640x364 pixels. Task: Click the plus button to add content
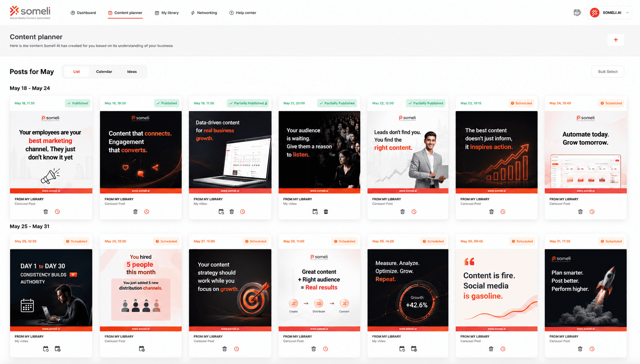tap(616, 40)
